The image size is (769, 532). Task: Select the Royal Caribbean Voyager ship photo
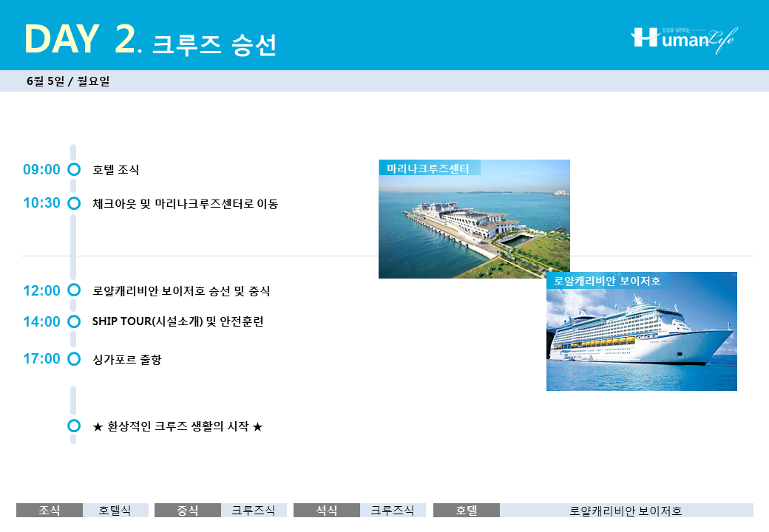coord(642,331)
